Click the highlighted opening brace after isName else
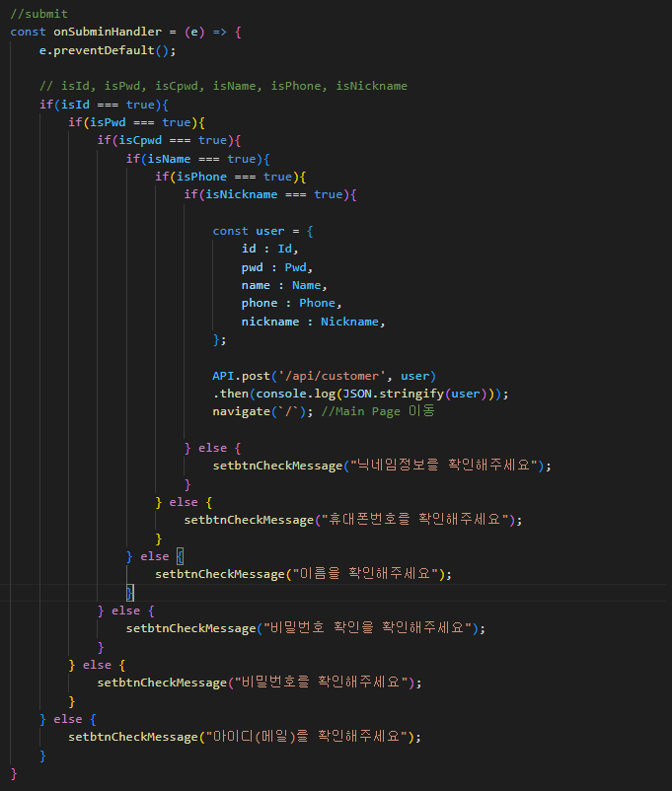 pos(181,556)
